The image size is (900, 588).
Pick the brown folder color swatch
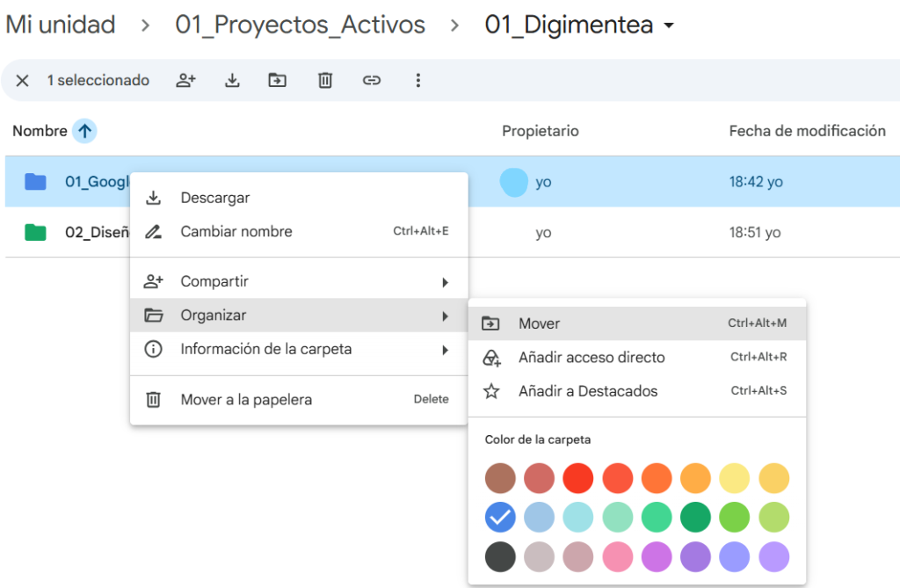[x=500, y=478]
